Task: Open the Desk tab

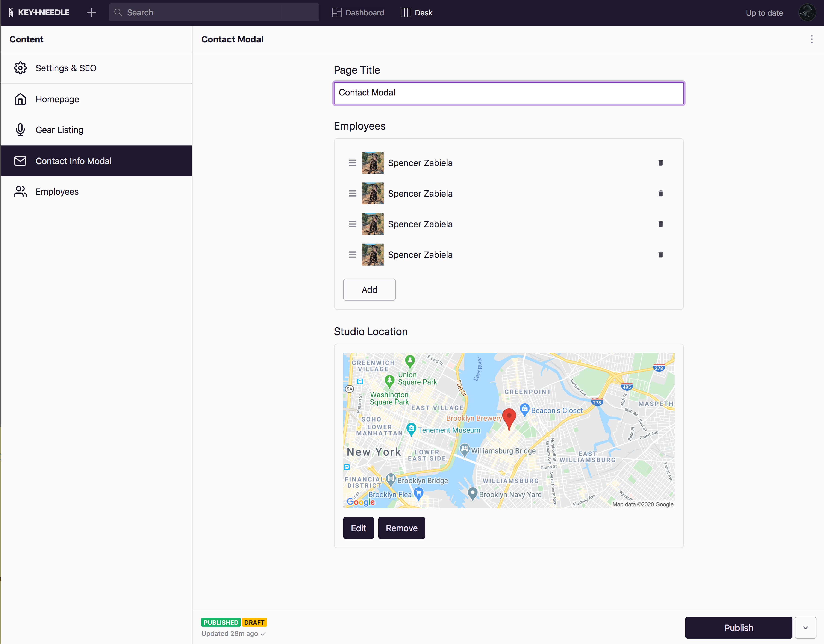Action: click(x=417, y=12)
